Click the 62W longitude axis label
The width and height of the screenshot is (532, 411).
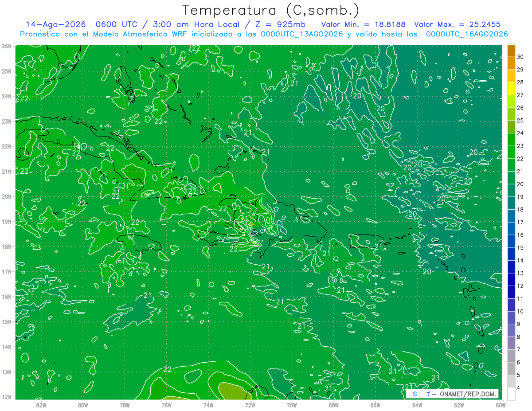459,404
